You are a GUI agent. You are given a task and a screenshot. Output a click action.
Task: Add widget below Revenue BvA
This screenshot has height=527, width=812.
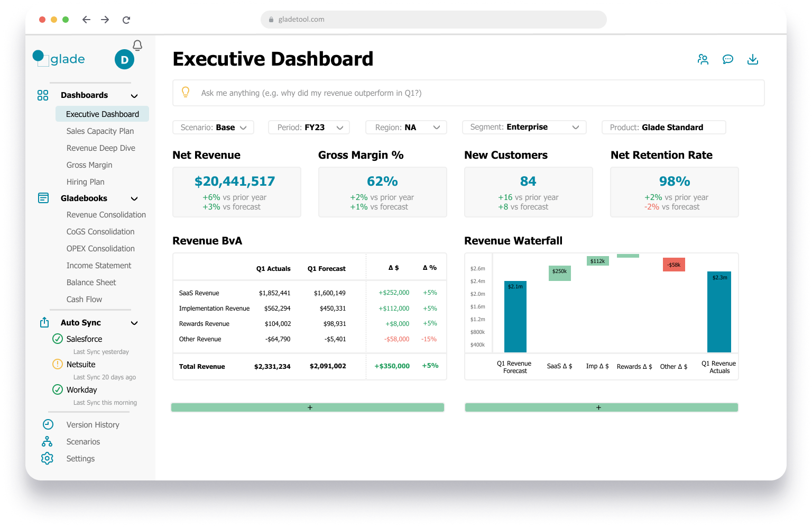point(308,407)
